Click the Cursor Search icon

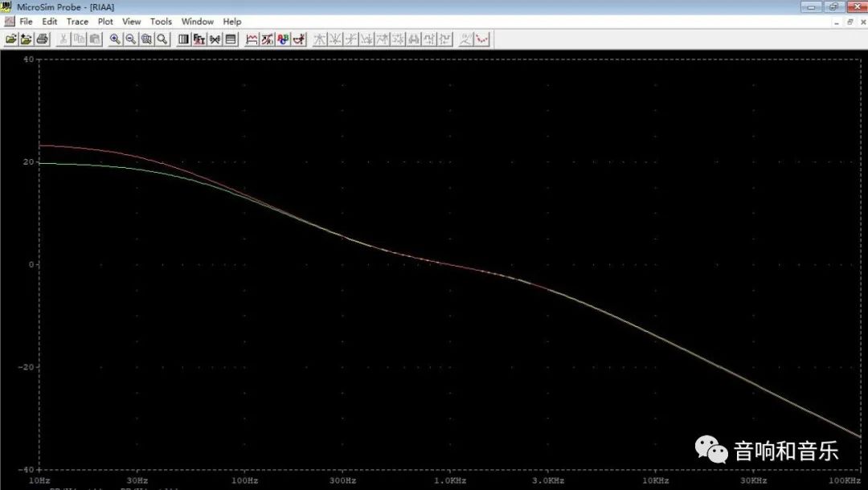point(413,39)
